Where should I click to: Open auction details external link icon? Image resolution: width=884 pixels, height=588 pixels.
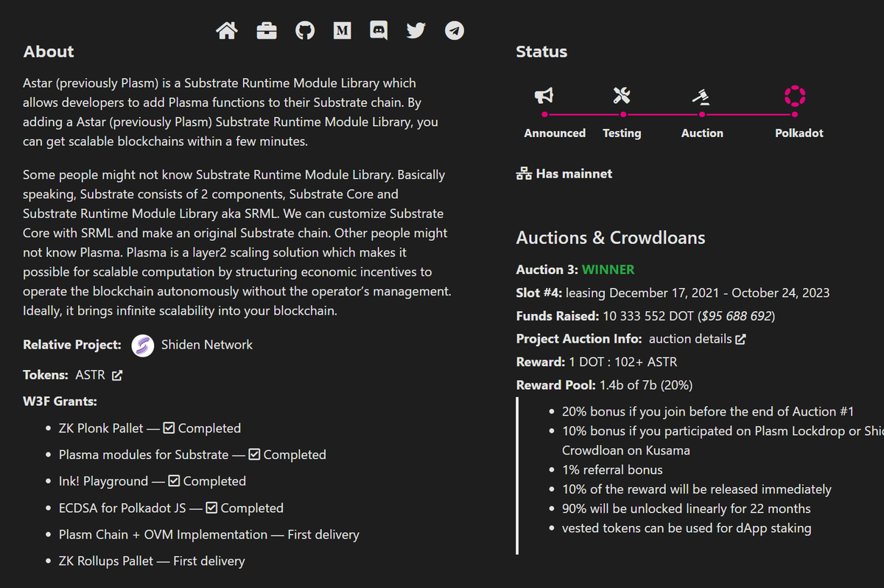pyautogui.click(x=740, y=339)
